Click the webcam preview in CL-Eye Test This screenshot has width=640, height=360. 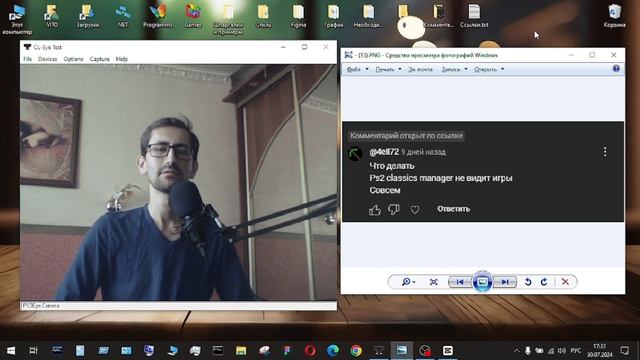(178, 182)
